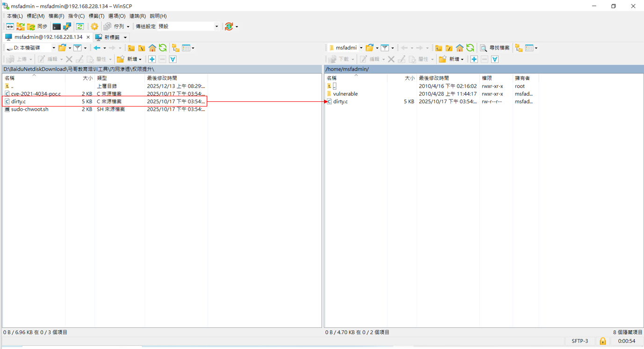Close the msfadmin@192.168.228.134 session tab
Image resolution: width=644 pixels, height=349 pixels.
[88, 37]
